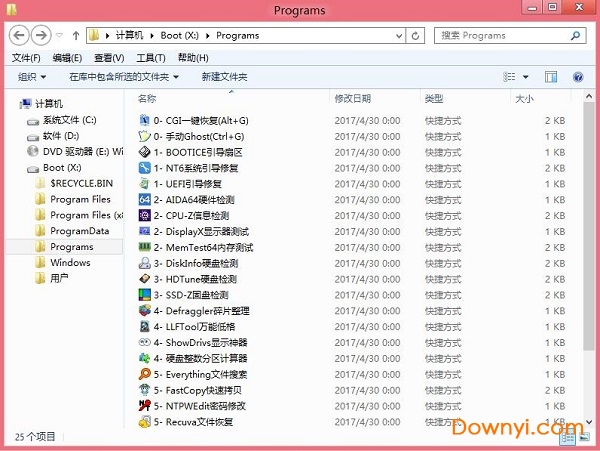
Task: Click the scrollbar up arrow
Action: 589,97
